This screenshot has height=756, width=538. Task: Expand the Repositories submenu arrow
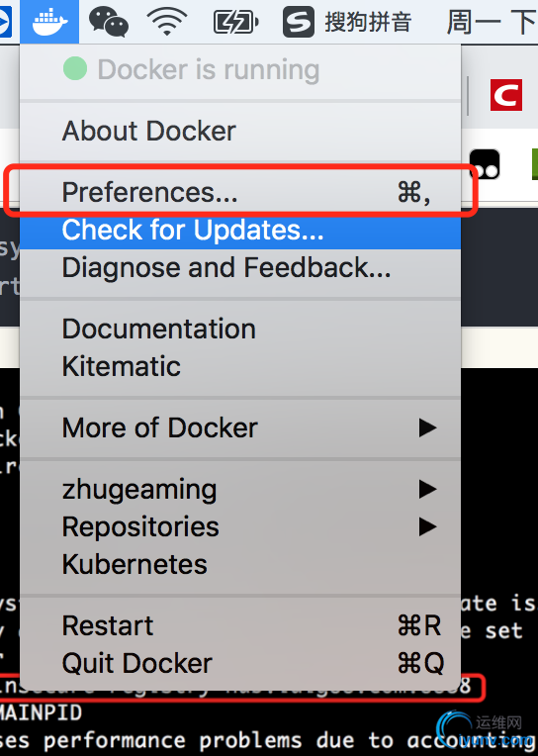tap(427, 526)
